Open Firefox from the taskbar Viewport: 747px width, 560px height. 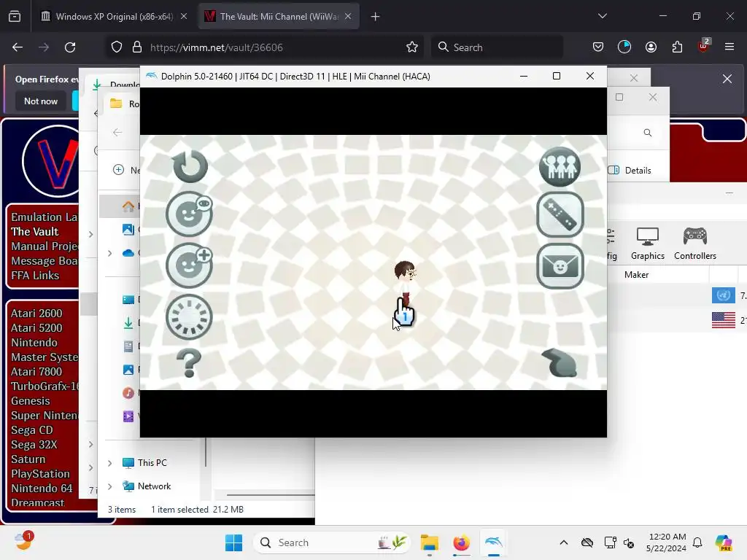[461, 542]
